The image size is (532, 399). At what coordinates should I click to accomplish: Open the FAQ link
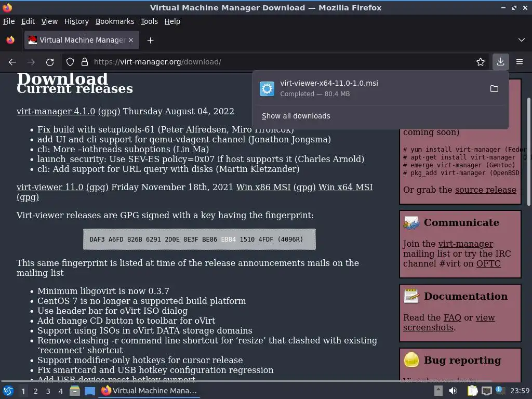[x=453, y=317]
